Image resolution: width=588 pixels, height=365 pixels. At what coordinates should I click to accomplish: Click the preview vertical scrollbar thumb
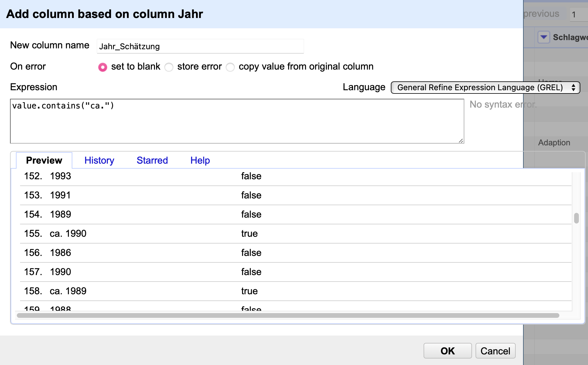coord(576,218)
